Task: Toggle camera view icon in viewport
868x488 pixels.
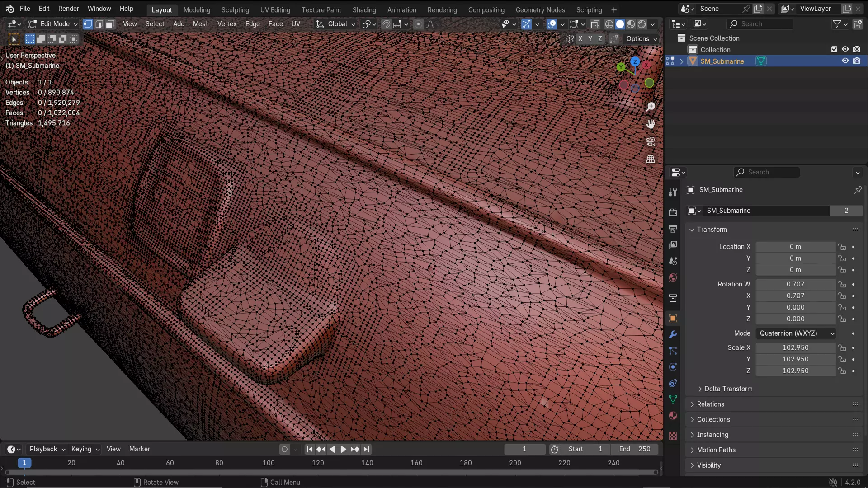Action: click(651, 141)
